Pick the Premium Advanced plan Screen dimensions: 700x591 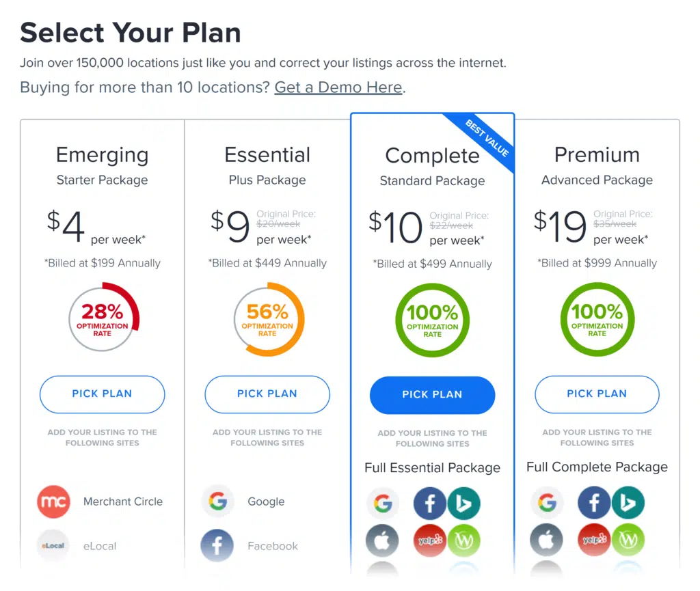pyautogui.click(x=597, y=394)
